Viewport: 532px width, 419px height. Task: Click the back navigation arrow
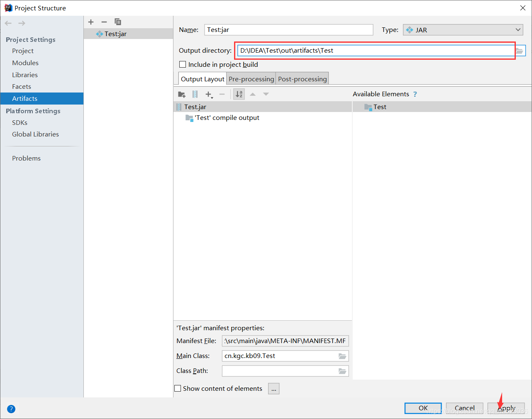click(8, 23)
